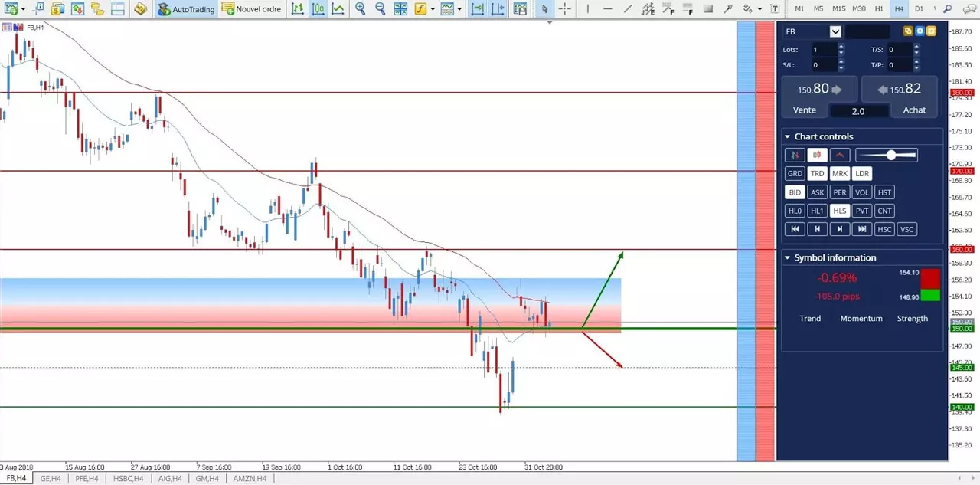Image resolution: width=980 pixels, height=485 pixels.
Task: Open the Terminal panel icon
Action: (117, 9)
